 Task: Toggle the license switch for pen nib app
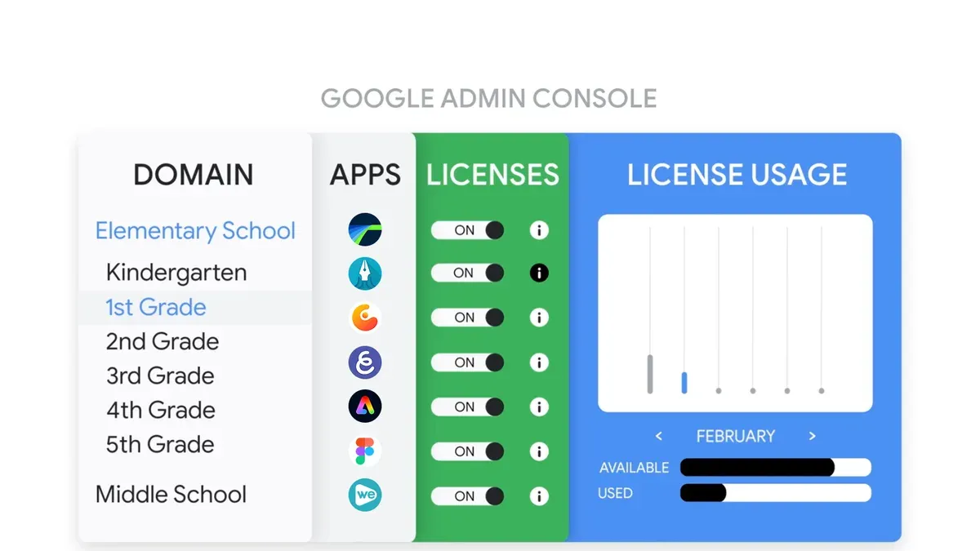(468, 273)
